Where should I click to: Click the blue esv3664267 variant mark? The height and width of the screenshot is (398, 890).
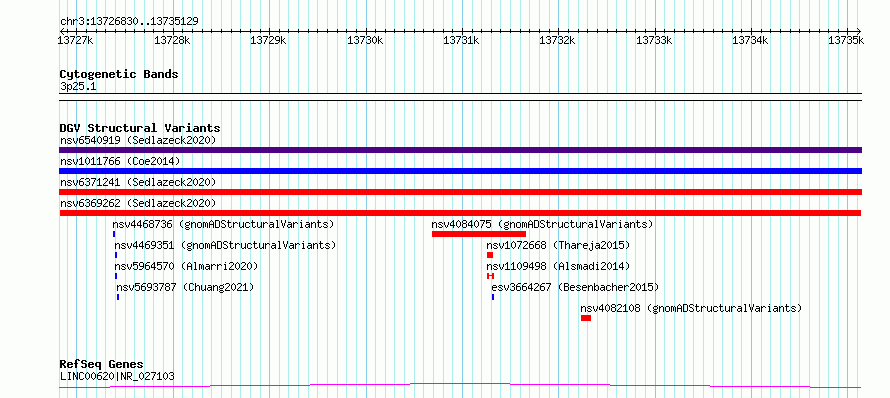493,297
